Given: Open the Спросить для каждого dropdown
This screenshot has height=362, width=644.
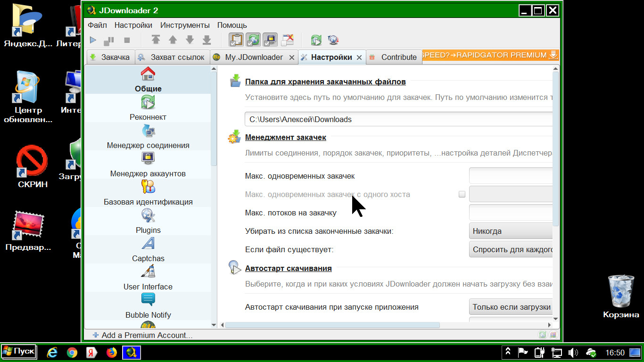Looking at the screenshot, I should click(x=511, y=249).
